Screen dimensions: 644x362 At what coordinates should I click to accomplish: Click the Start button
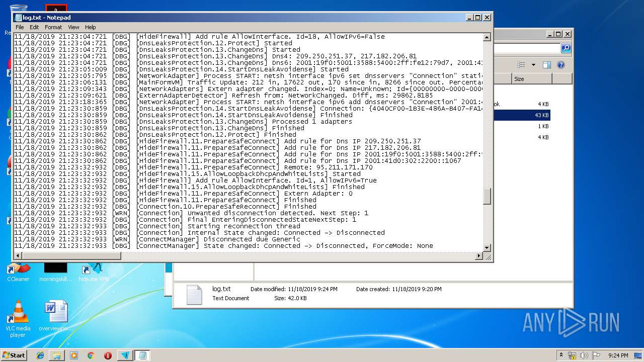pyautogui.click(x=14, y=355)
